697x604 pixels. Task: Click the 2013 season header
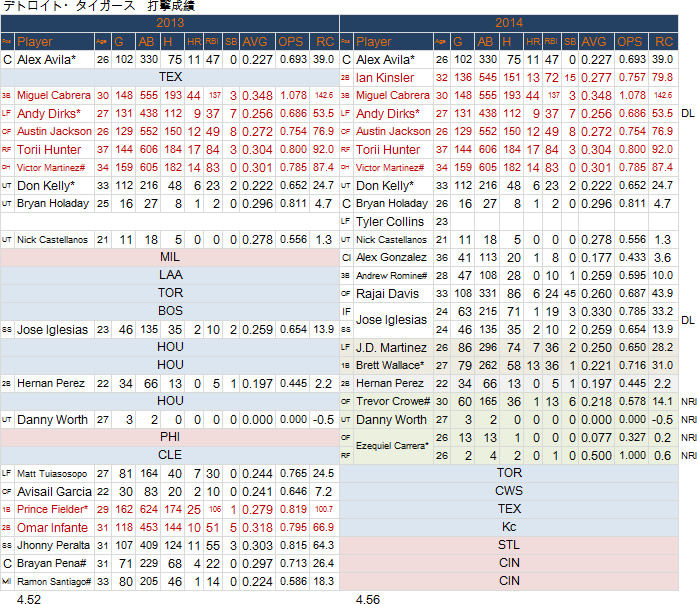pyautogui.click(x=170, y=23)
